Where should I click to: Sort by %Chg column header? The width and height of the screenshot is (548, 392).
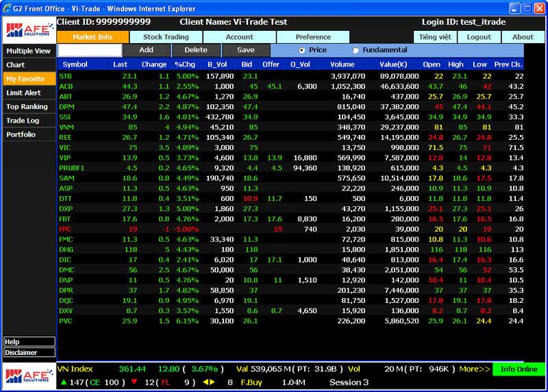pos(185,64)
